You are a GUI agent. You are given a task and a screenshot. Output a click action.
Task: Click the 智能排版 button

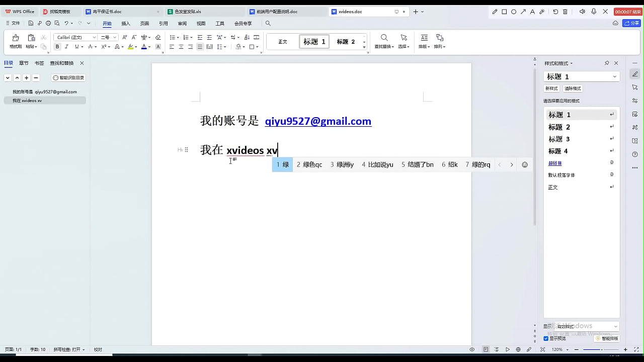point(606,338)
